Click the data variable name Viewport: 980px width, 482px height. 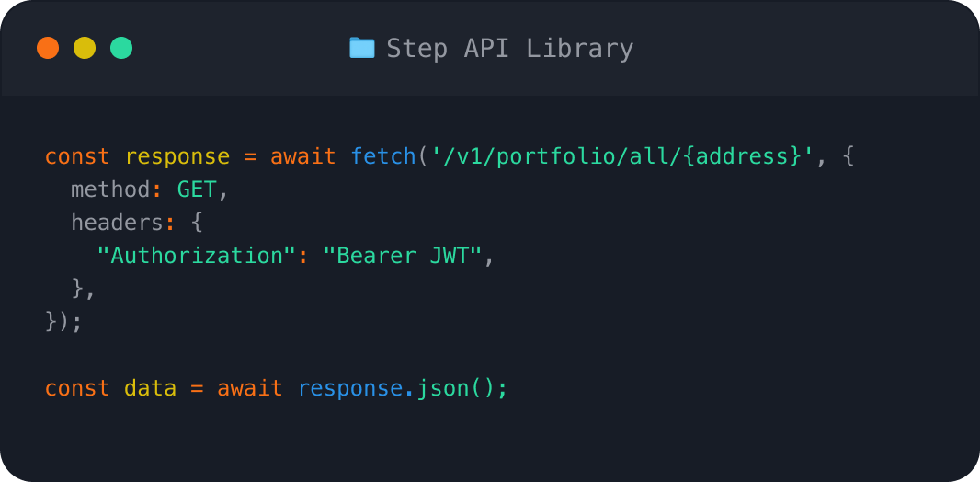(150, 388)
